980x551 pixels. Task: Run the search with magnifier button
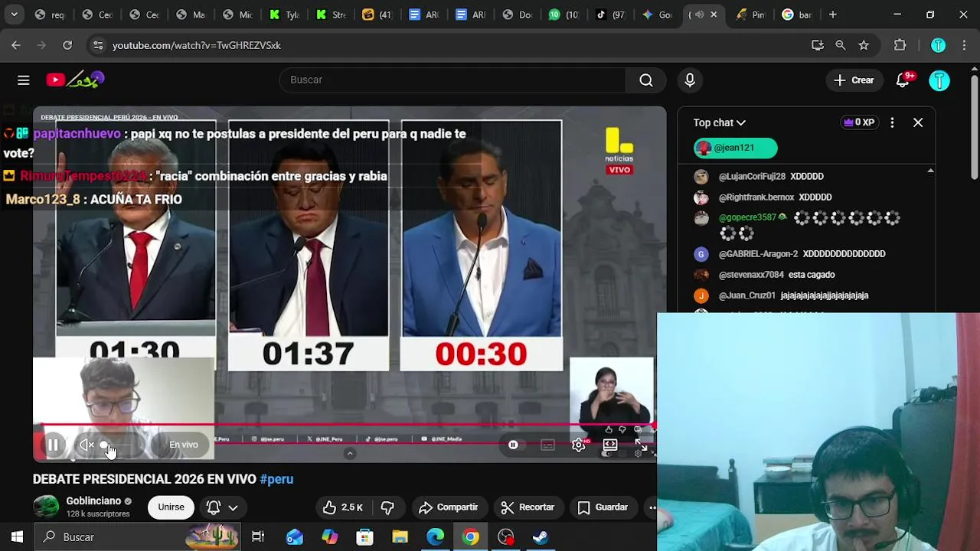point(646,80)
